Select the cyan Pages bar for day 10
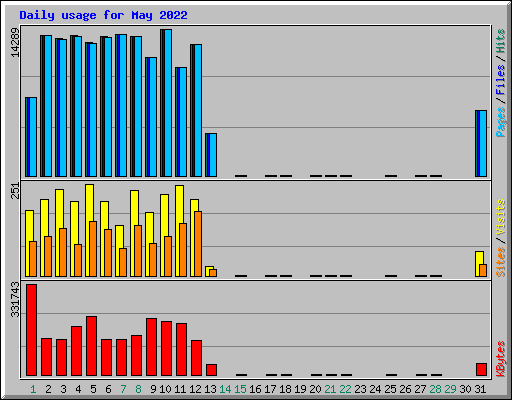512x400 pixels. pos(168,103)
